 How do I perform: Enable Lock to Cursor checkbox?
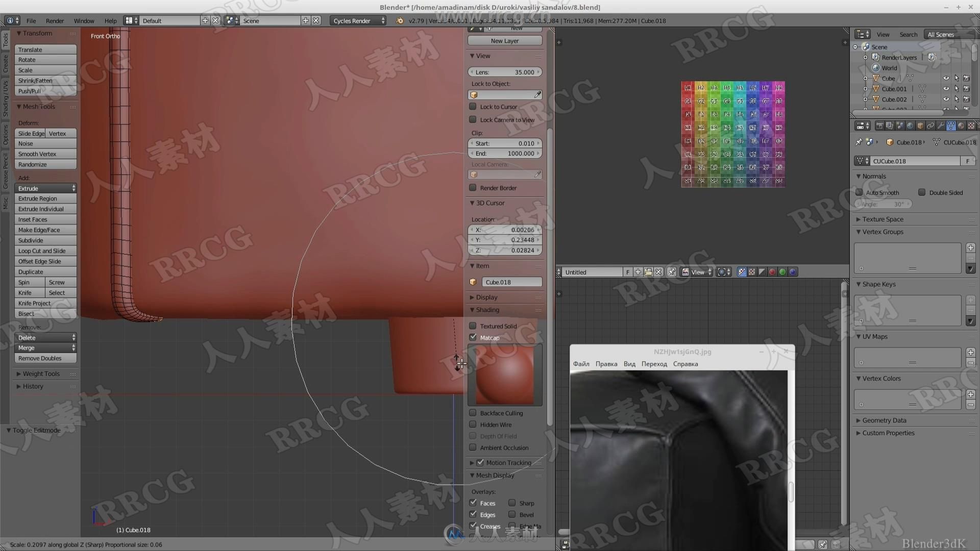coord(473,107)
